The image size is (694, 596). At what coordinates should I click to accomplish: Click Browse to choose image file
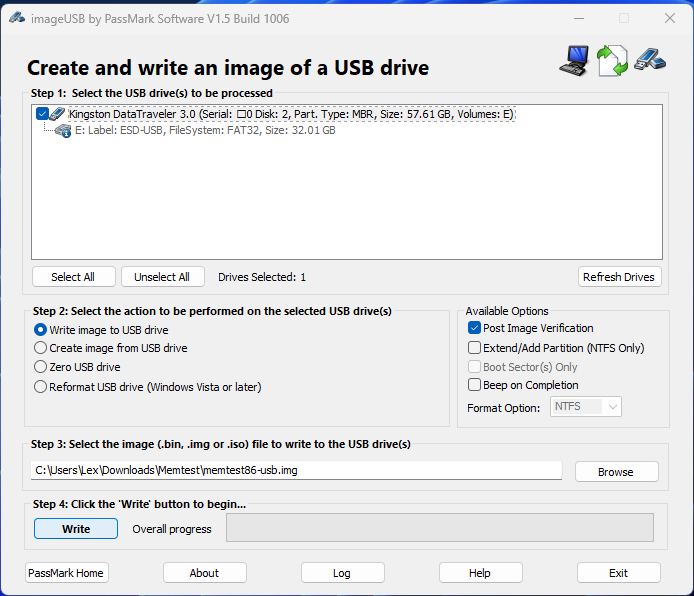[616, 472]
